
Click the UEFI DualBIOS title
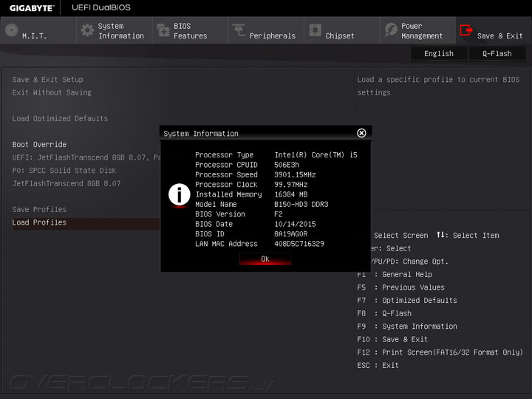coord(101,7)
